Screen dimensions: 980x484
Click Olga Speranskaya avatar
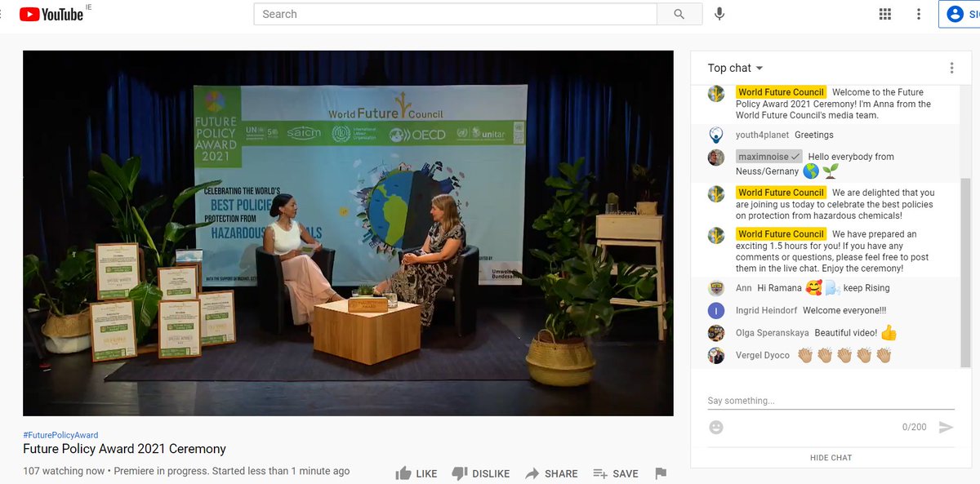[x=716, y=333]
